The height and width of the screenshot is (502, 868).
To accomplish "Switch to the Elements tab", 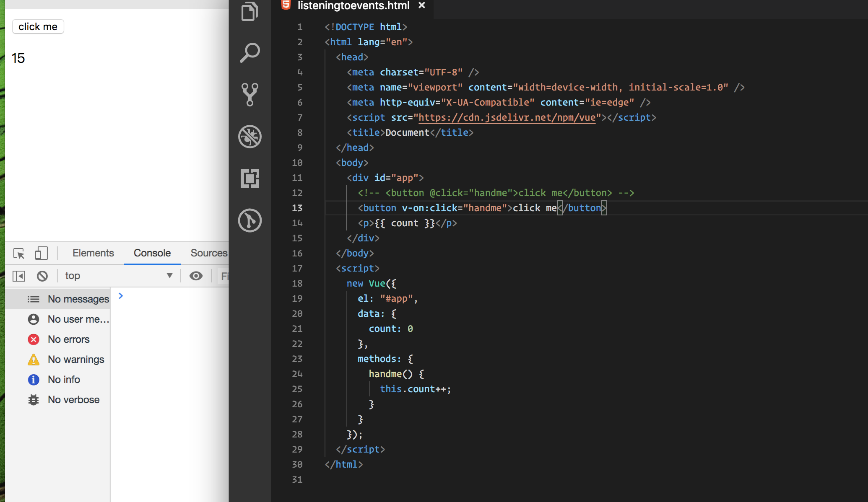I will click(x=93, y=253).
